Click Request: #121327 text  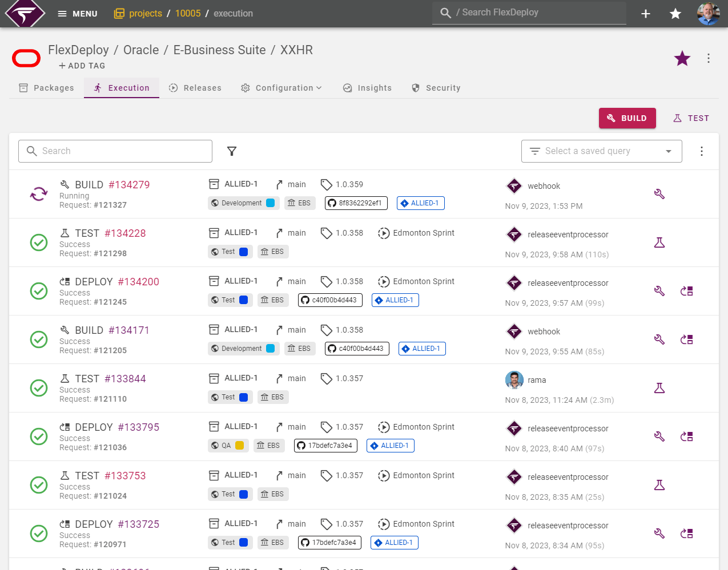(x=93, y=205)
